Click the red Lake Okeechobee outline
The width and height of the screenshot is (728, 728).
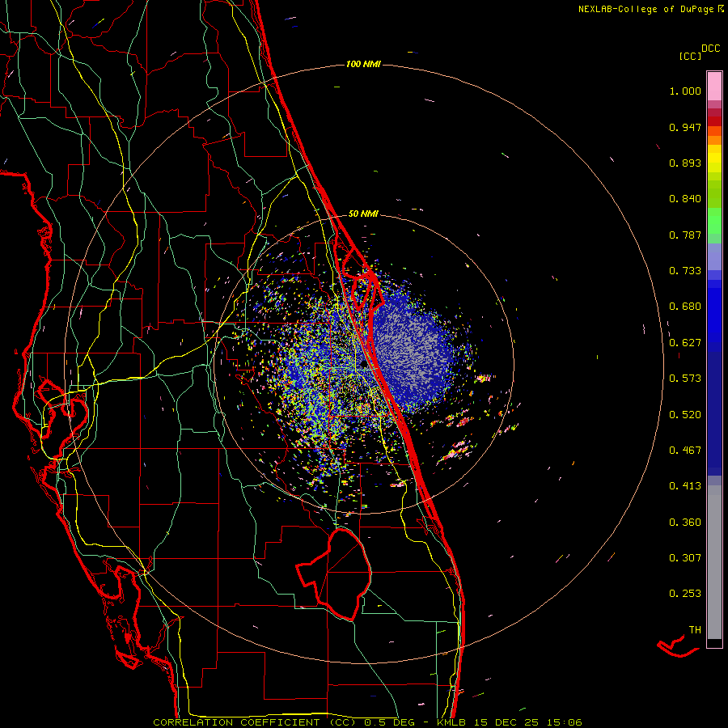335,574
